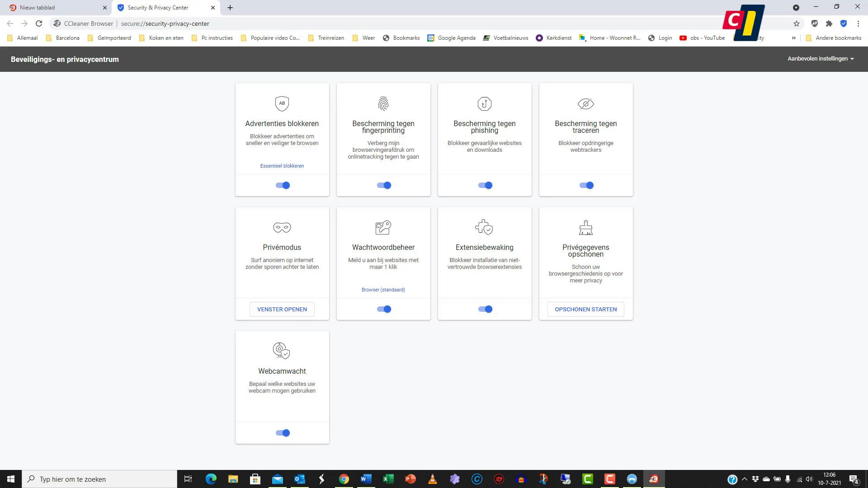Disable the Webcamwacht switch
Image resolution: width=868 pixels, height=488 pixels.
click(x=282, y=432)
